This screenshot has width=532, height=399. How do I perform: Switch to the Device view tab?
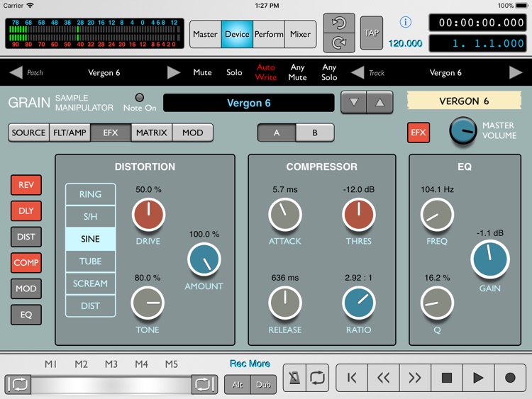237,34
